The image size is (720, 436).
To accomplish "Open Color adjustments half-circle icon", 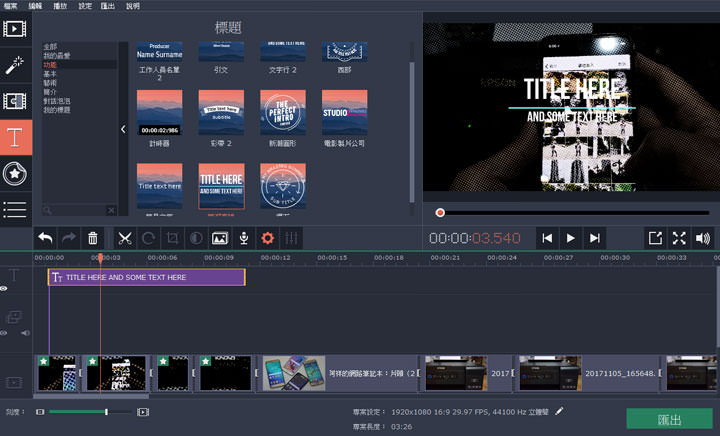I will coord(196,238).
